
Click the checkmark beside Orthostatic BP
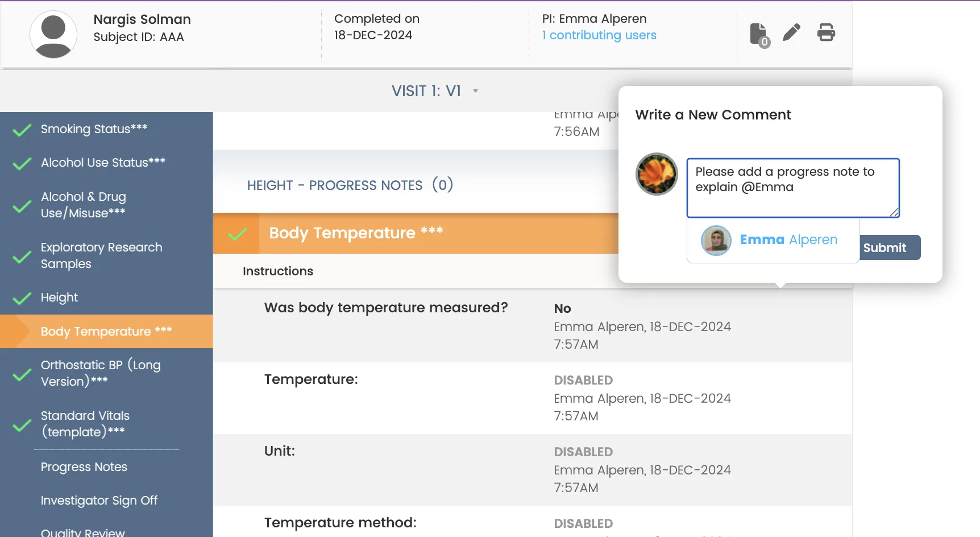point(22,374)
